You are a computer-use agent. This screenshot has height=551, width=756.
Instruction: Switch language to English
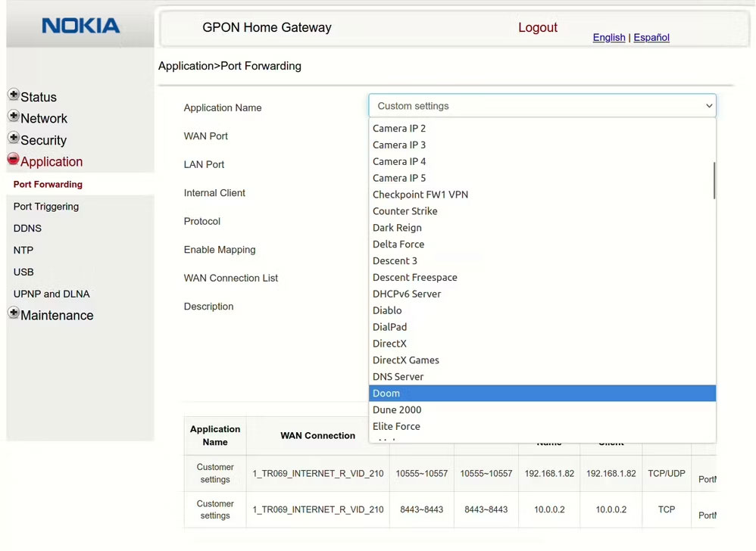(x=609, y=38)
